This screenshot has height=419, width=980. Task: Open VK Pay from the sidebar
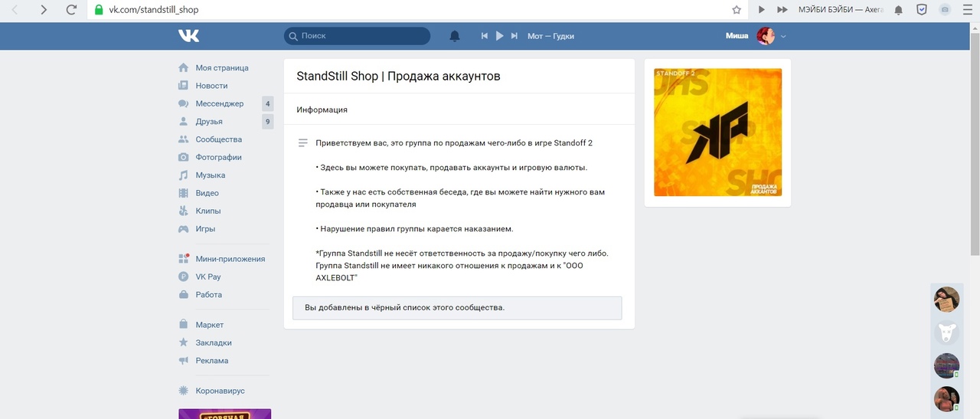click(207, 277)
